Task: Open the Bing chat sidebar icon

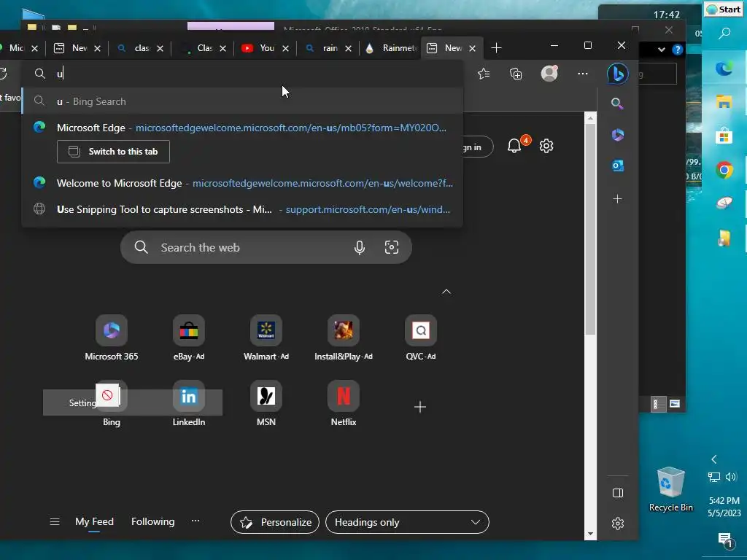Action: pos(617,74)
